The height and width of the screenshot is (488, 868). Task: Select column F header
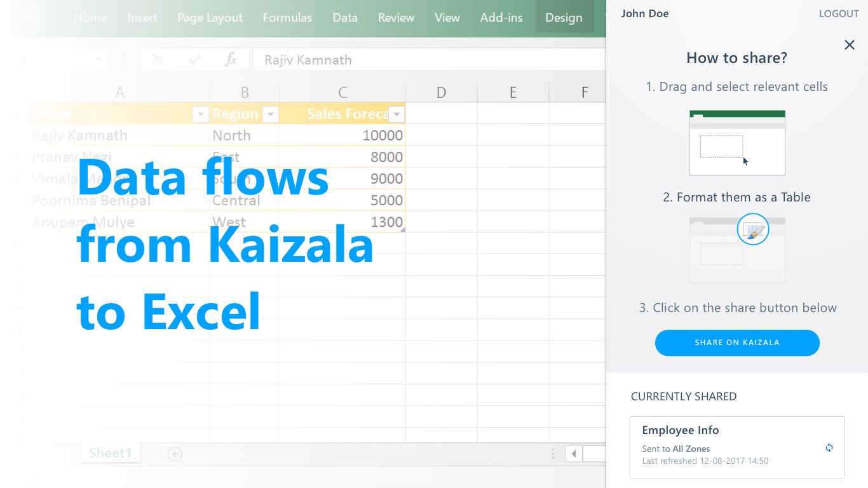pyautogui.click(x=585, y=93)
